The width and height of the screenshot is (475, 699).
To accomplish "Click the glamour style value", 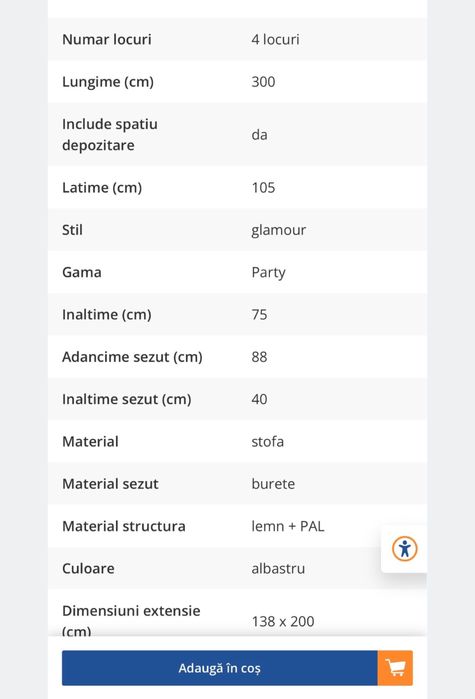I will tap(278, 230).
